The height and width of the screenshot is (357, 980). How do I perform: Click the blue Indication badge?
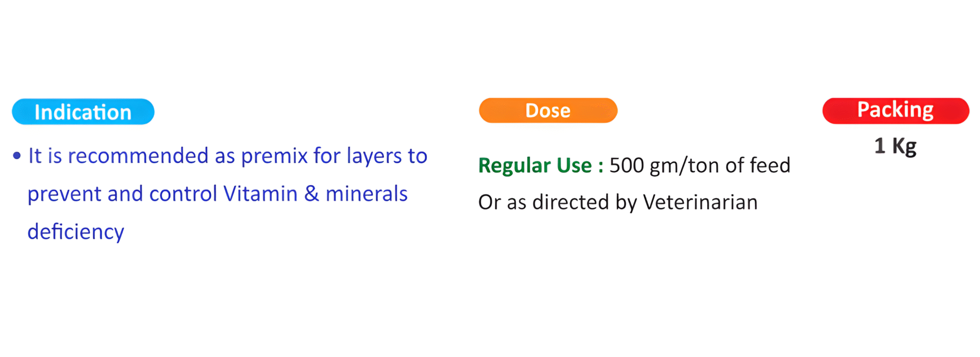coord(83,112)
